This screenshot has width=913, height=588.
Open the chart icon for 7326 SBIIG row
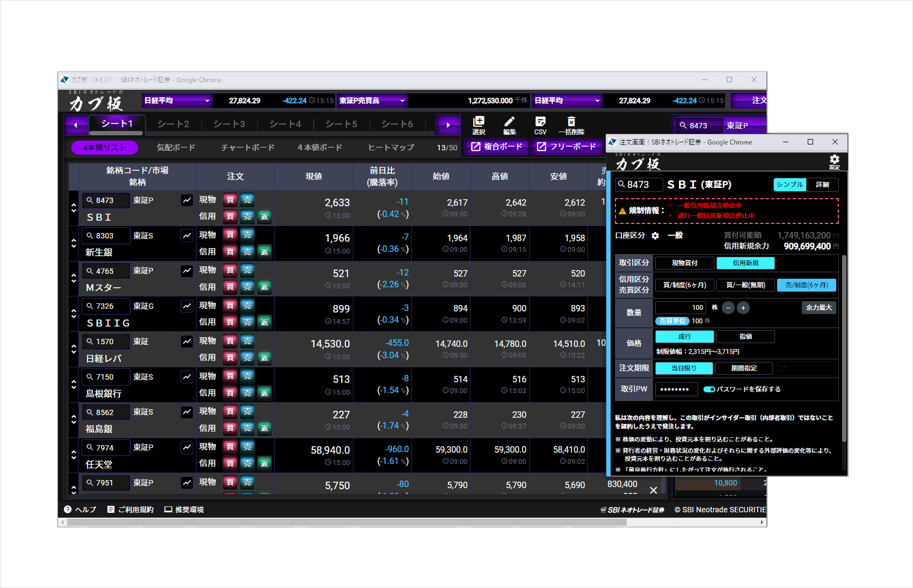pos(187,306)
